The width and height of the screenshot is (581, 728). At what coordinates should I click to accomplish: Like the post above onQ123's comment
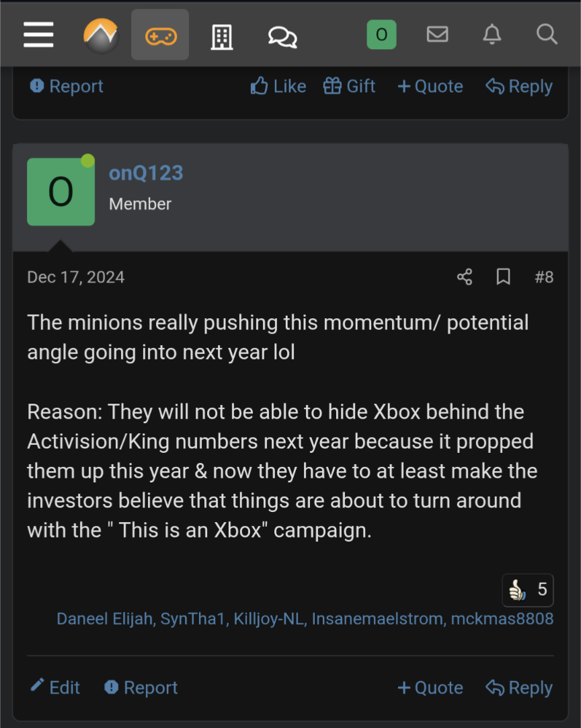point(278,86)
